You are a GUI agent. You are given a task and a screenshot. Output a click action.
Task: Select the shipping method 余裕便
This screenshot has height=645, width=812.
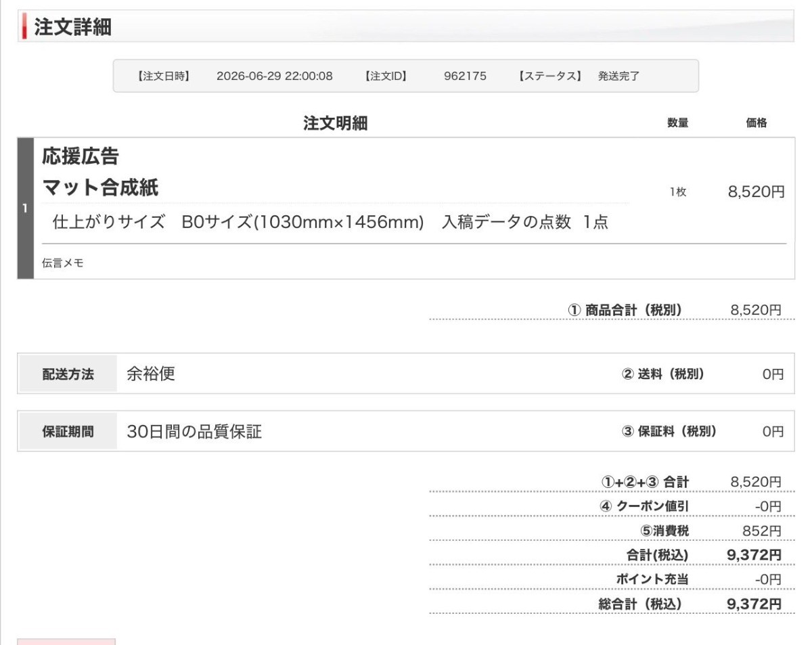point(150,374)
